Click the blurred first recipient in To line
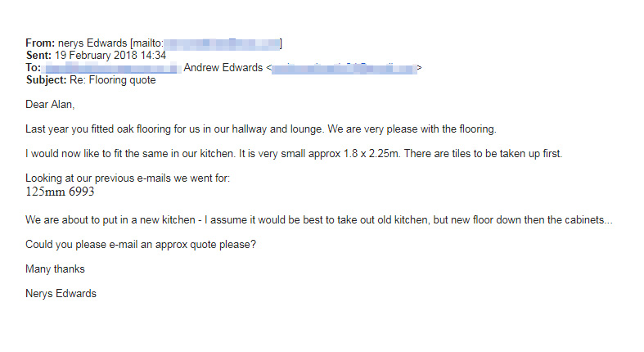Image resolution: width=644 pixels, height=352 pixels. tap(110, 68)
